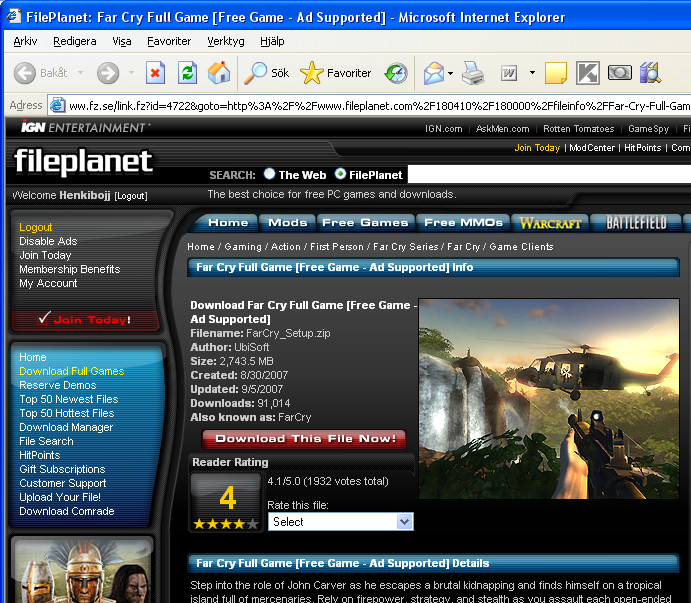Open Sök search magnifier
The image size is (691, 603).
267,73
